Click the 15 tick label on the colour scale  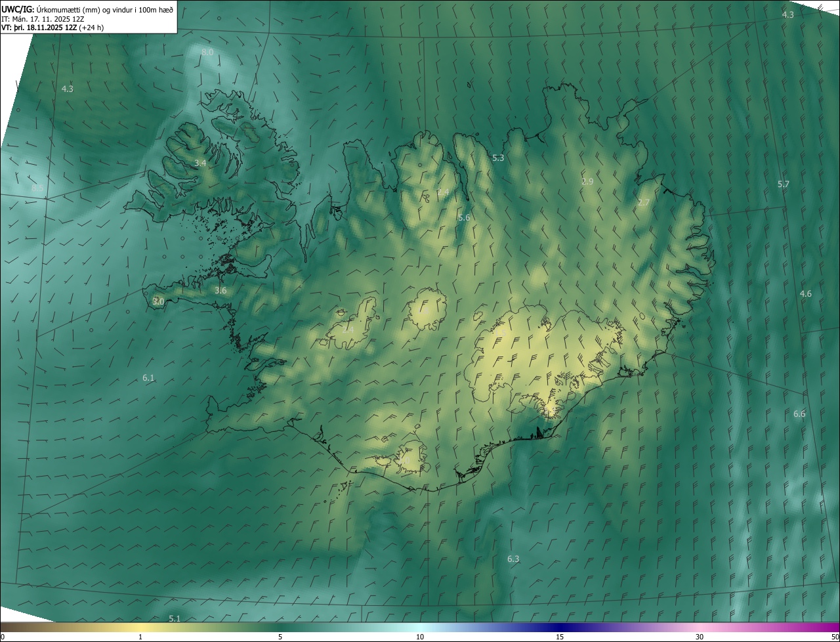coord(560,637)
